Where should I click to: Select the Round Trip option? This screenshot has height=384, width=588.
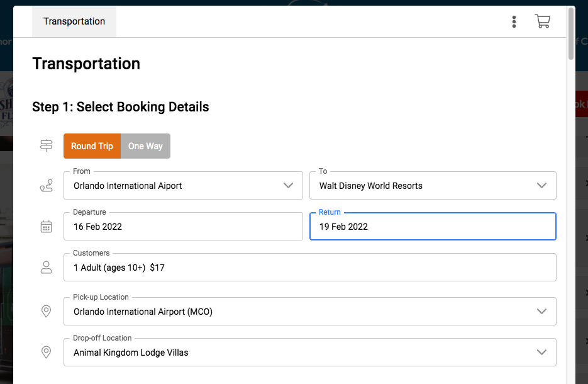tap(92, 146)
